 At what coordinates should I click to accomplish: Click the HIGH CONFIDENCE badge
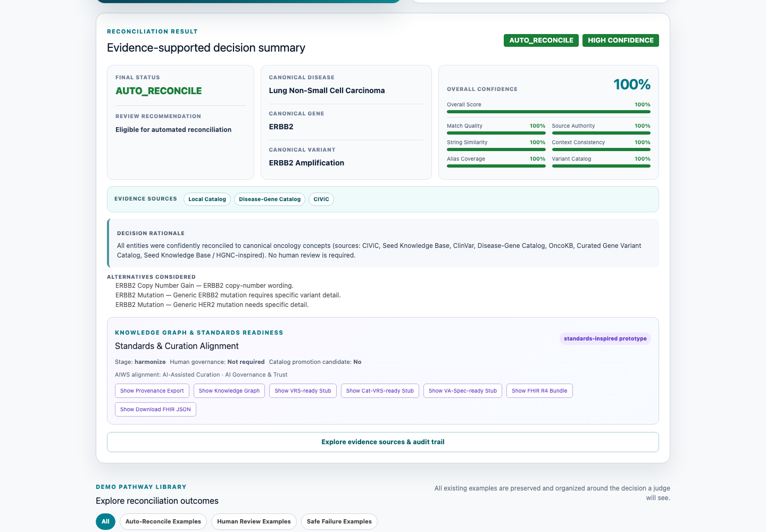click(621, 40)
